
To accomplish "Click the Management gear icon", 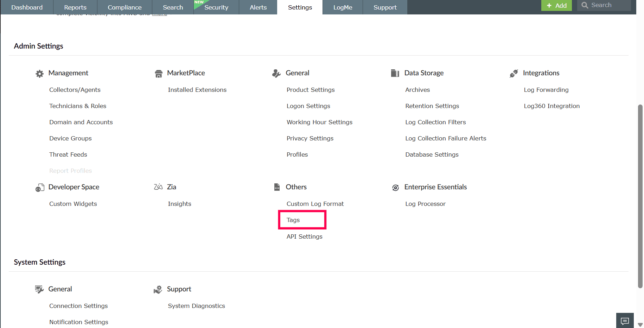I will click(x=40, y=74).
